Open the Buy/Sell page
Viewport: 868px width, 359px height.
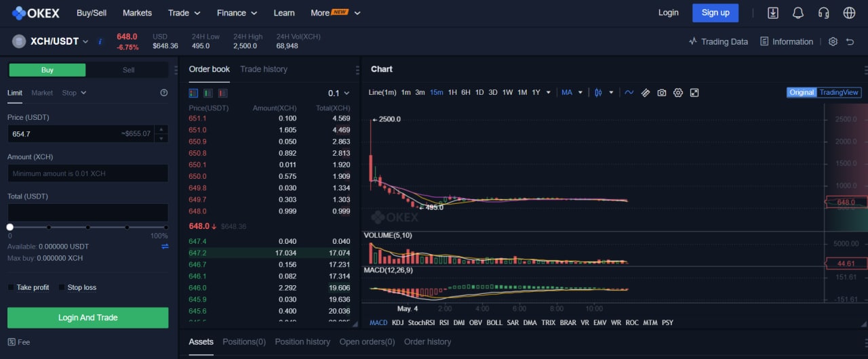point(92,13)
